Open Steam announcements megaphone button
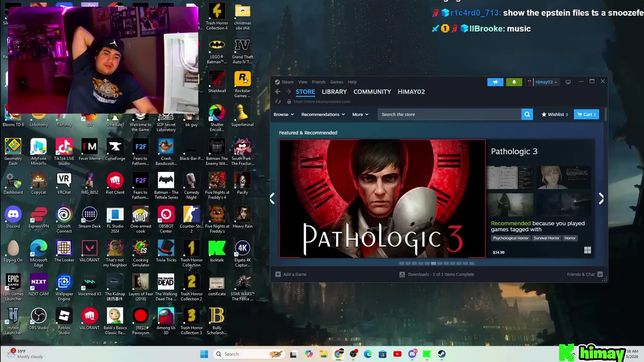The width and height of the screenshot is (644, 362). click(x=495, y=82)
